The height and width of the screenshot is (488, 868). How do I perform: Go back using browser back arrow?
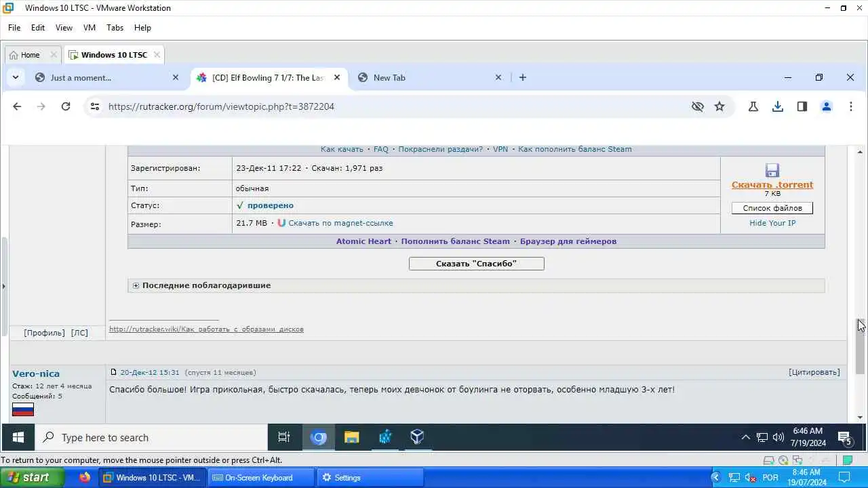17,106
